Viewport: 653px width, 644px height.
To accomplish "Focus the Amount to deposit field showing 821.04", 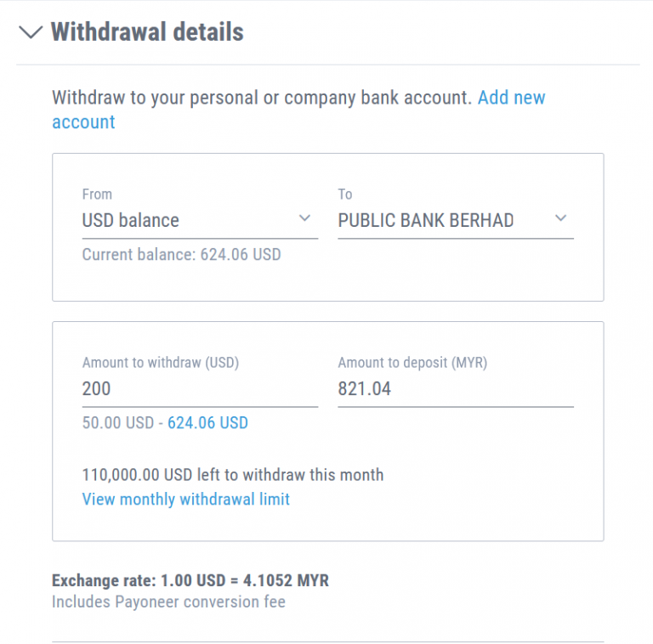I will (455, 389).
